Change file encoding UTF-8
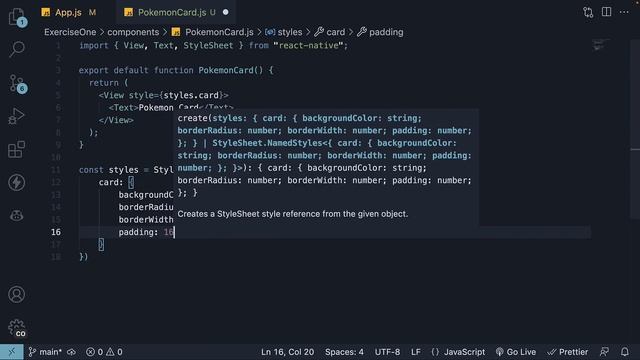Image resolution: width=640 pixels, height=360 pixels. pyautogui.click(x=387, y=352)
